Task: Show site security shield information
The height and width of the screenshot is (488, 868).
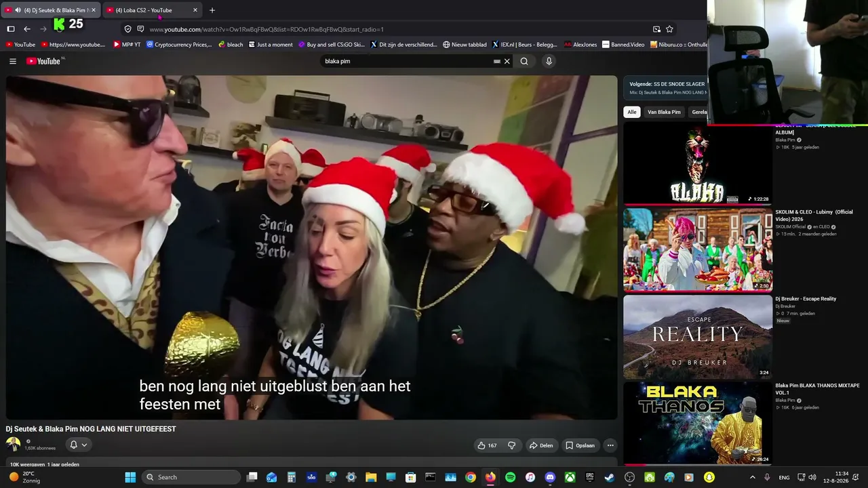Action: 127,29
